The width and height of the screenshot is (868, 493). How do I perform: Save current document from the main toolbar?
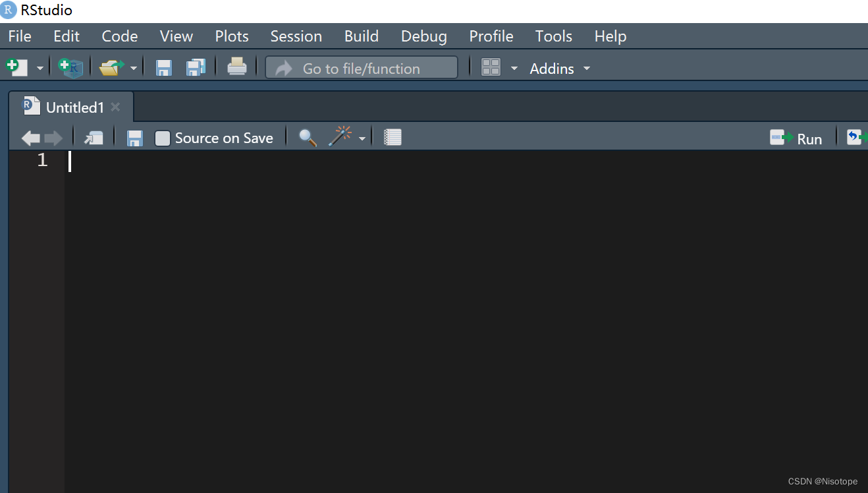point(163,67)
